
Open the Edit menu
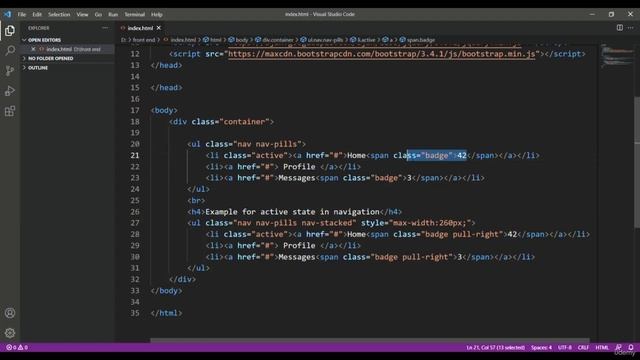coord(37,14)
